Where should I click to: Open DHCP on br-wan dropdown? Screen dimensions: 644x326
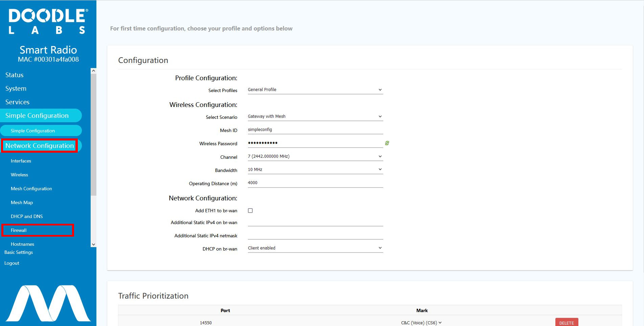pos(315,248)
